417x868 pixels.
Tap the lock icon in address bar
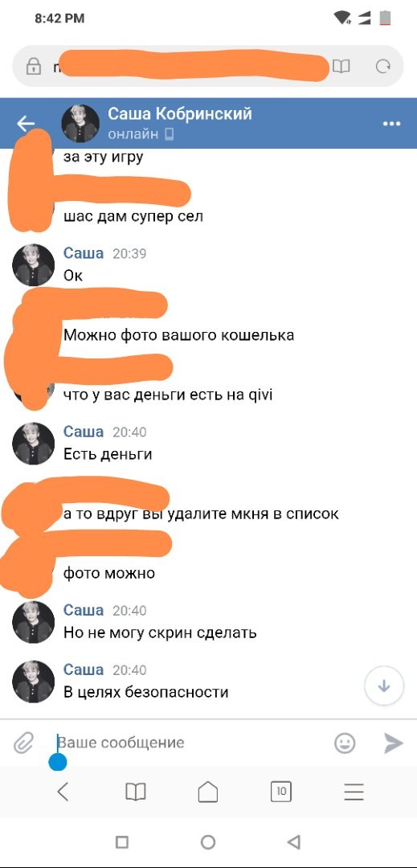click(x=34, y=67)
